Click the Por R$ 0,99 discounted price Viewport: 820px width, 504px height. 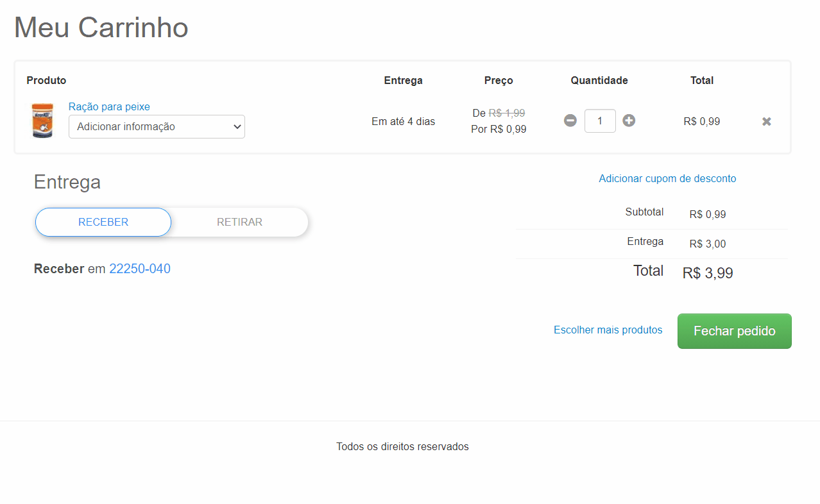499,129
